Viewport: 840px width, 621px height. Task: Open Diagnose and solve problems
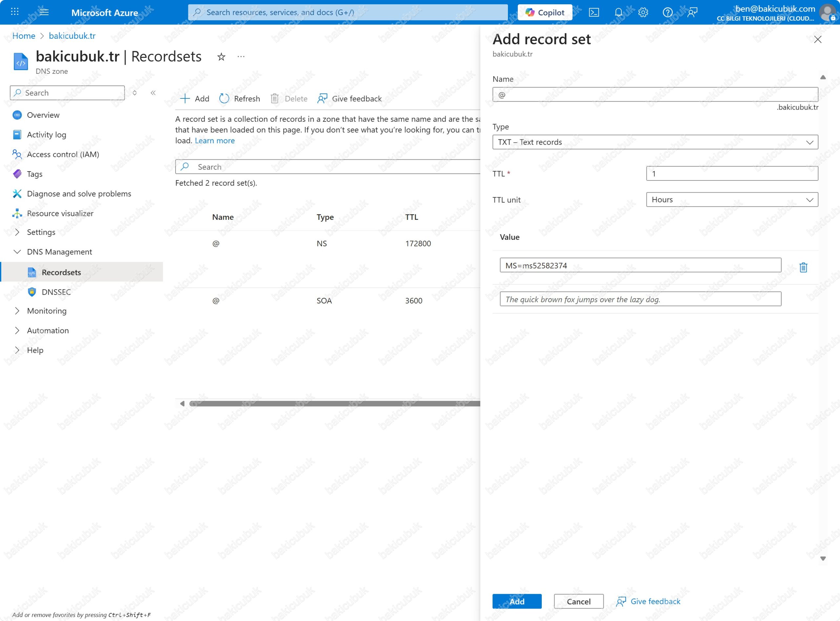(x=79, y=194)
